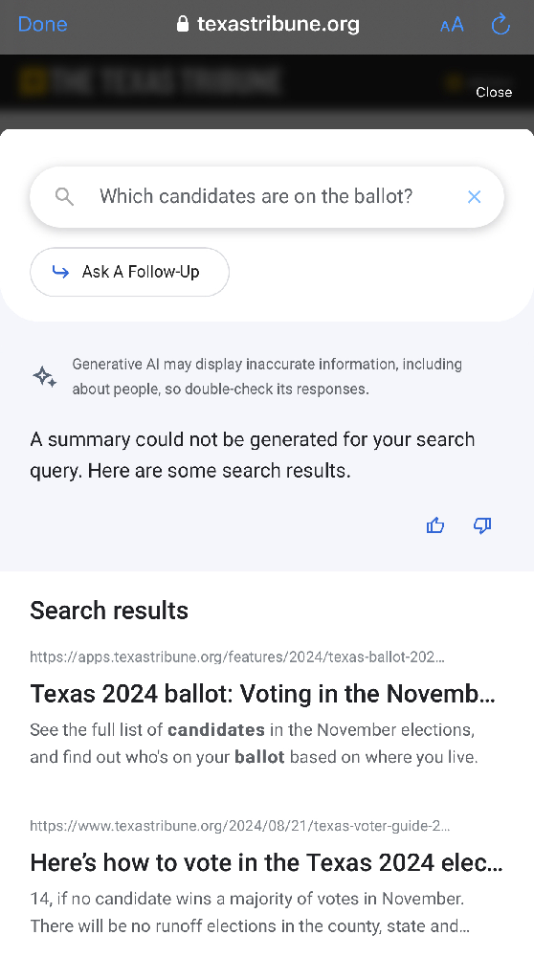The height and width of the screenshot is (980, 534).
Task: Close the search overlay
Action: coord(494,92)
